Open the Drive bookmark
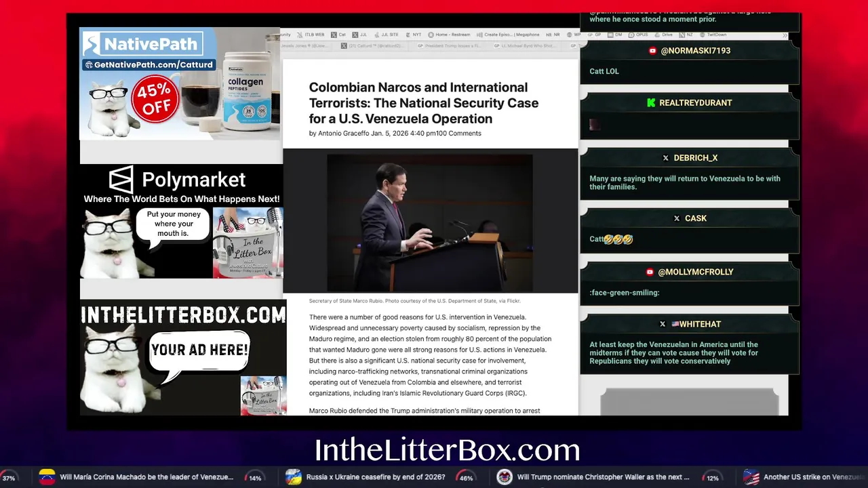This screenshot has width=868, height=488. click(664, 35)
